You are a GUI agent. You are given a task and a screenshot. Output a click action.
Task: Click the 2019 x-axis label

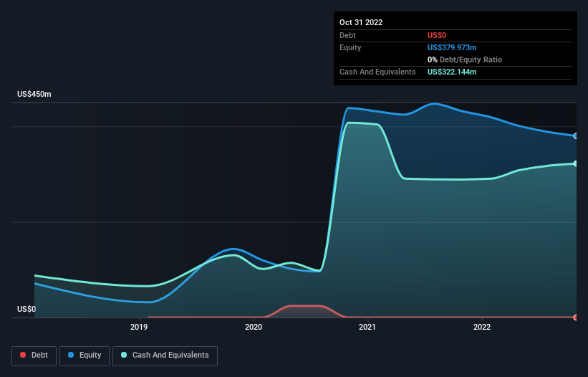[139, 327]
